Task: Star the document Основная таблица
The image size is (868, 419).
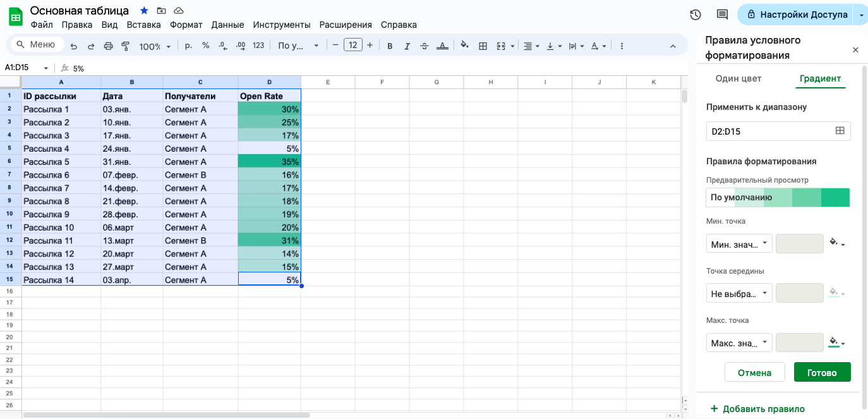Action: coord(144,11)
